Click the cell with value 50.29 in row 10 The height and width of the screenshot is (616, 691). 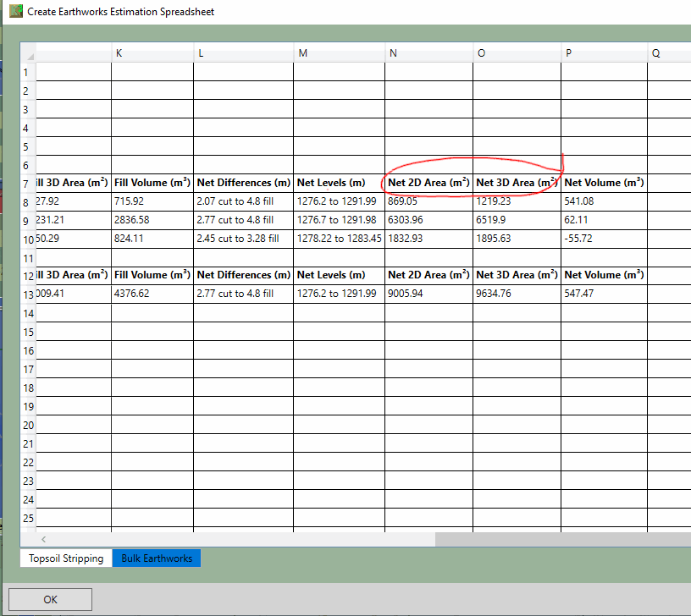coord(74,239)
